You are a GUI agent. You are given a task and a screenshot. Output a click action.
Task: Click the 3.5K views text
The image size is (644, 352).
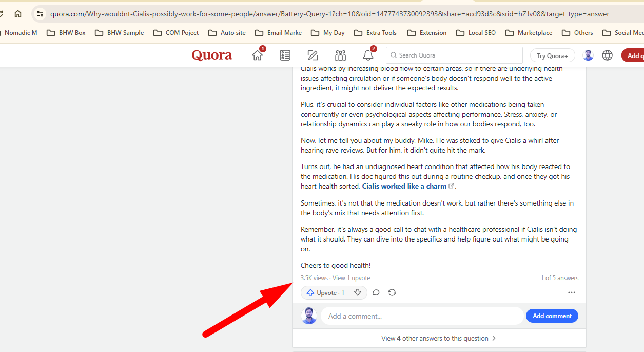click(x=314, y=278)
